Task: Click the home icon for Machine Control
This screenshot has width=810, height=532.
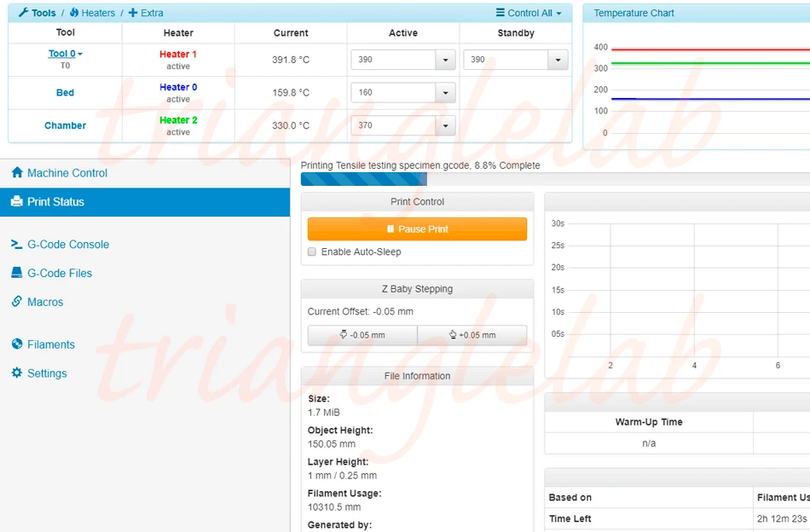Action: point(17,172)
